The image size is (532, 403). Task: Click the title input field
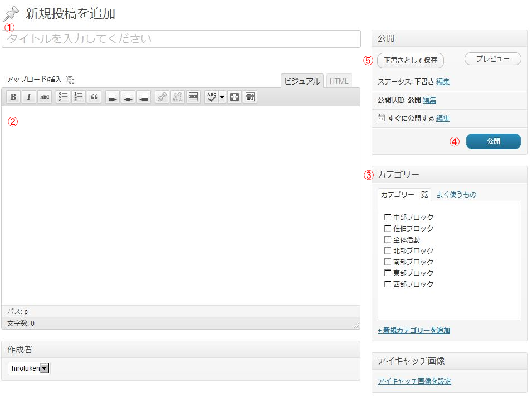(x=181, y=39)
